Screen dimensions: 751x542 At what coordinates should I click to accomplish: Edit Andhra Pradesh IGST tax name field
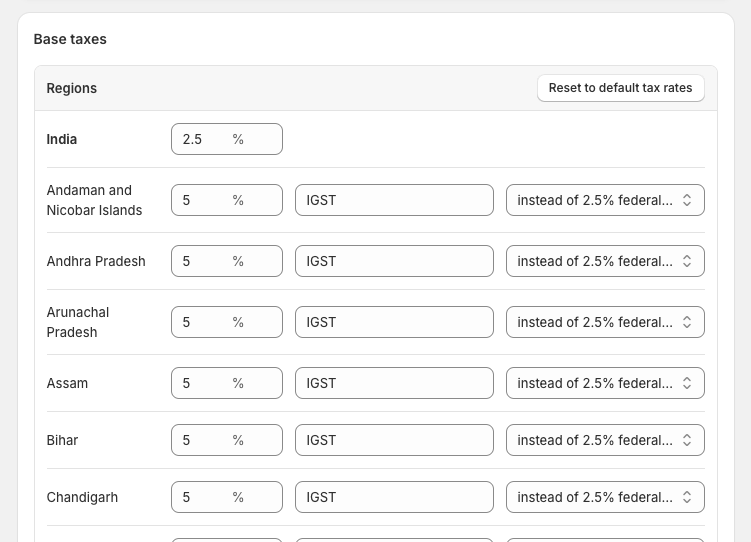coord(394,261)
